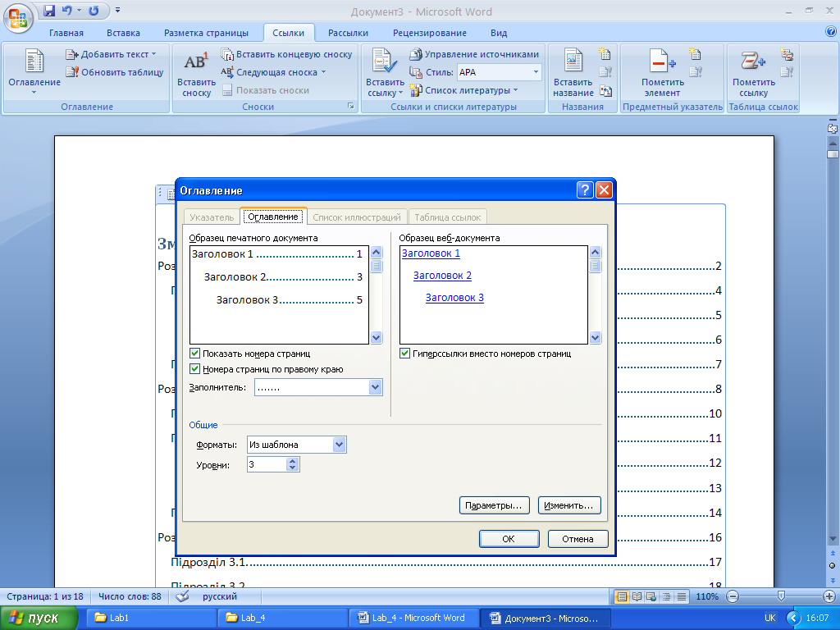Zoom in with plus button
Image resolution: width=840 pixels, height=630 pixels.
coord(829,596)
